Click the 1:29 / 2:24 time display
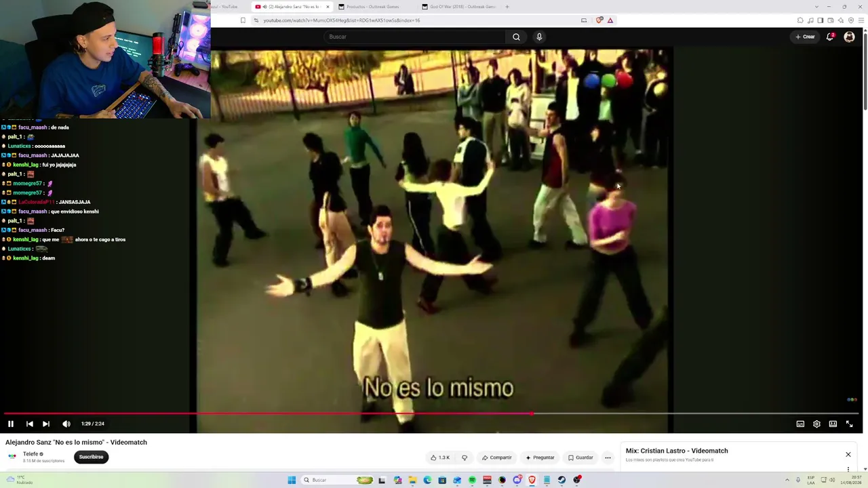 pyautogui.click(x=93, y=424)
